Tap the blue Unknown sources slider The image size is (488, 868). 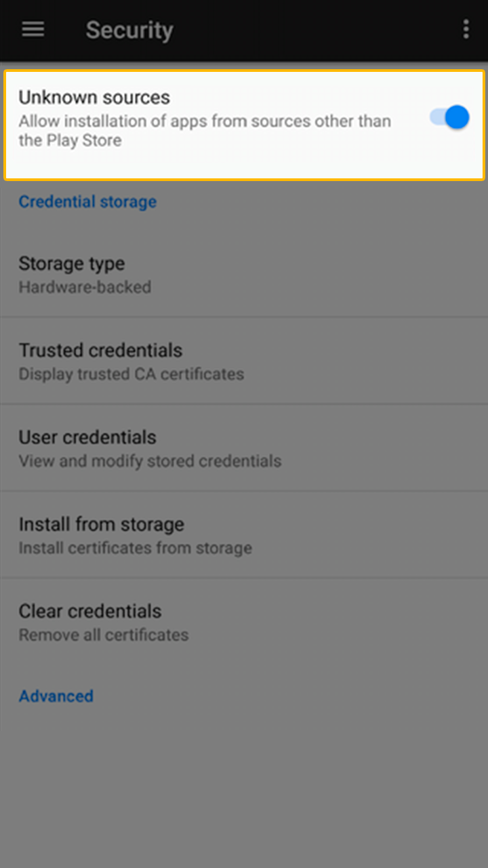pos(447,117)
